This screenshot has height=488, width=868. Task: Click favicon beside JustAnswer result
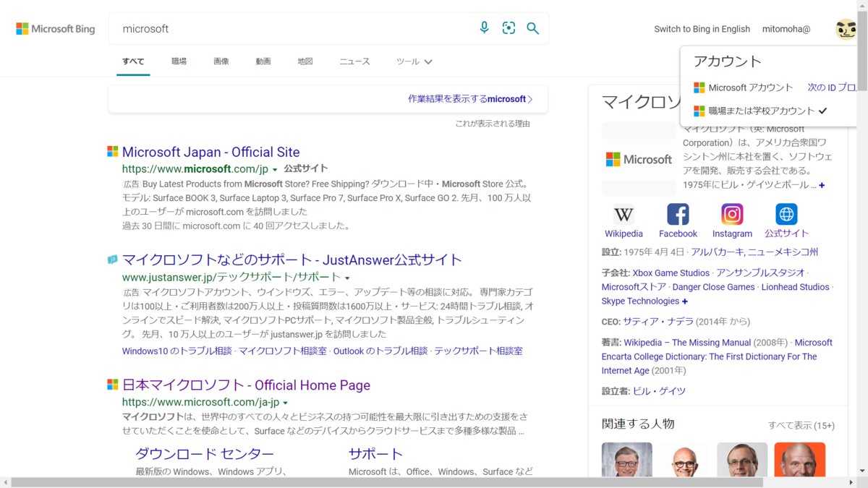113,259
